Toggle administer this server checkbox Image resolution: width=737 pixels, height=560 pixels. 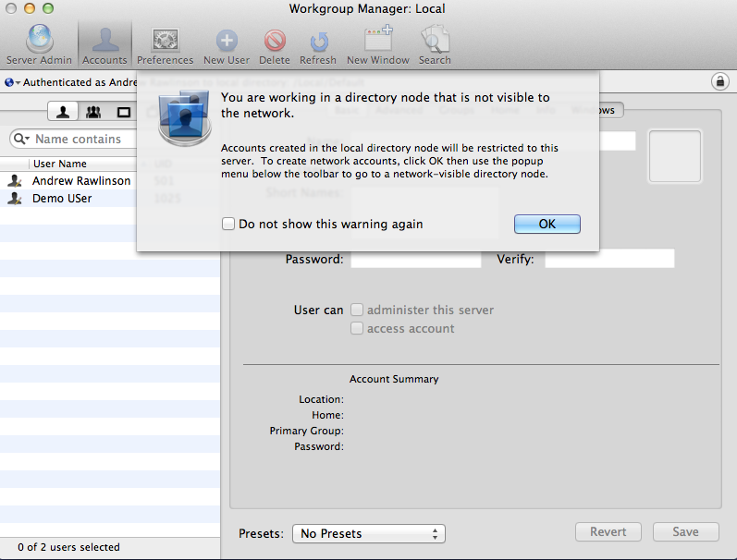[x=357, y=310]
